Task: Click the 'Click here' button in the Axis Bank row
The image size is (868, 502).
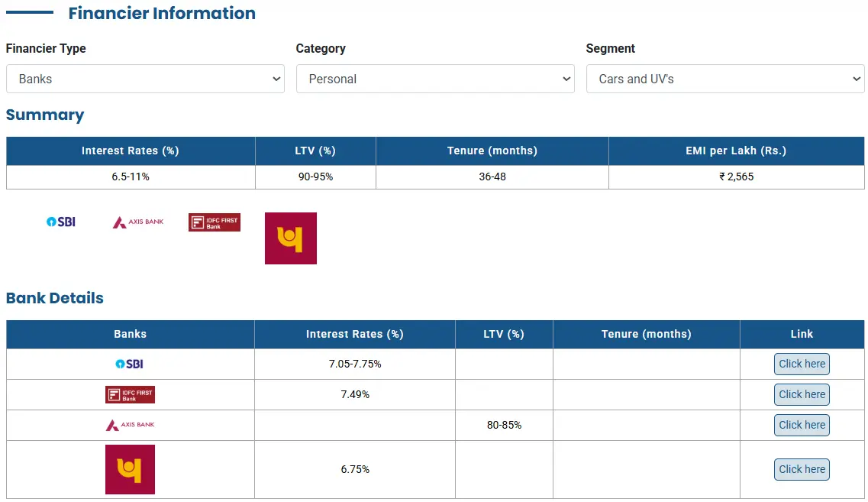Action: tap(802, 425)
